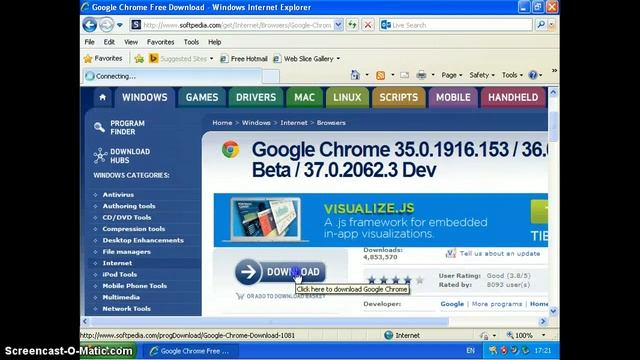Click the Read Mail icon

coord(404,75)
